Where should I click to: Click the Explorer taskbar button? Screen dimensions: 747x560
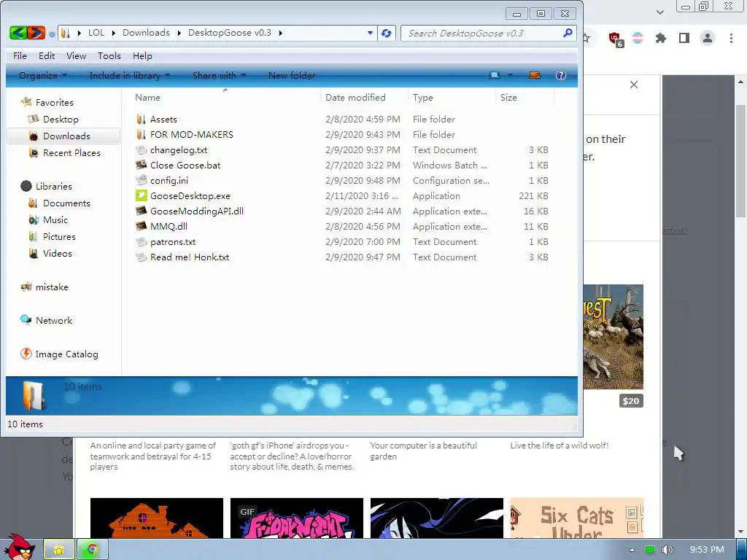[x=59, y=550]
